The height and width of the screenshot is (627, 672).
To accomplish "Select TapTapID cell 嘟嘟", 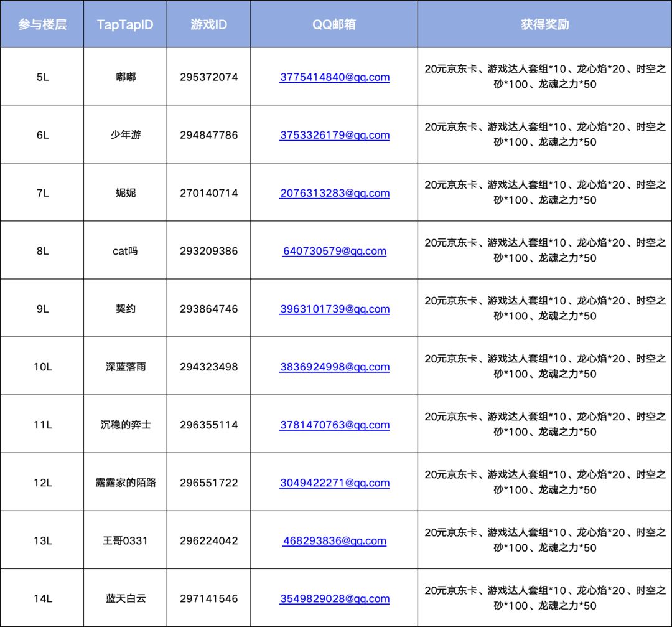I will (x=125, y=77).
